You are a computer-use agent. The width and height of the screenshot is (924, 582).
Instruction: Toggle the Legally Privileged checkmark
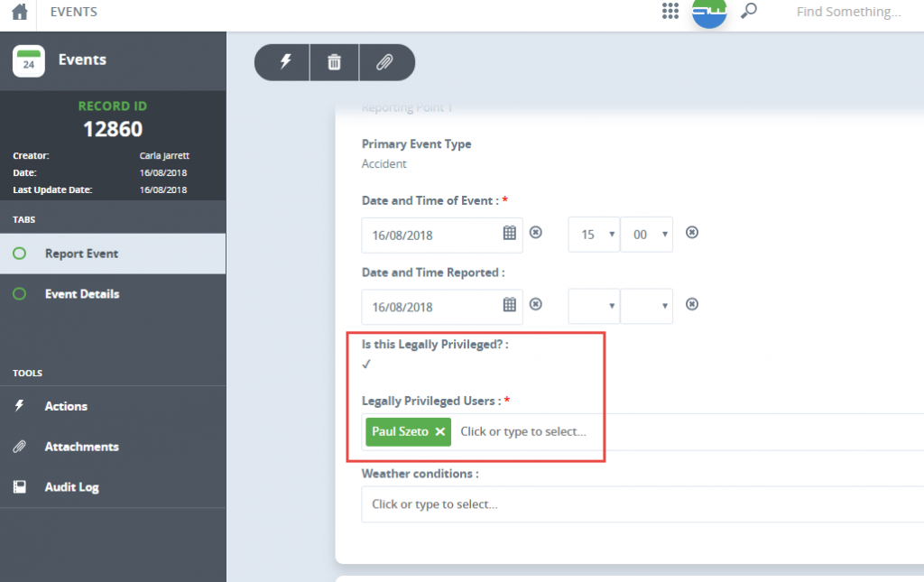point(366,365)
